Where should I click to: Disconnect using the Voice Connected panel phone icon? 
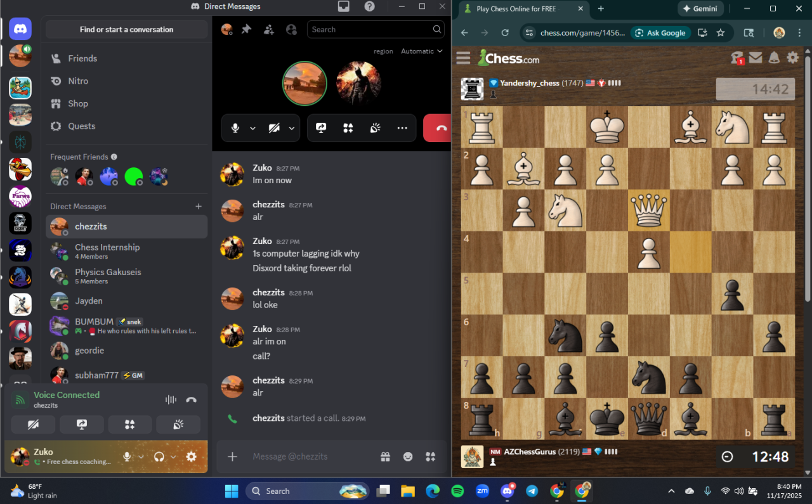tap(192, 399)
